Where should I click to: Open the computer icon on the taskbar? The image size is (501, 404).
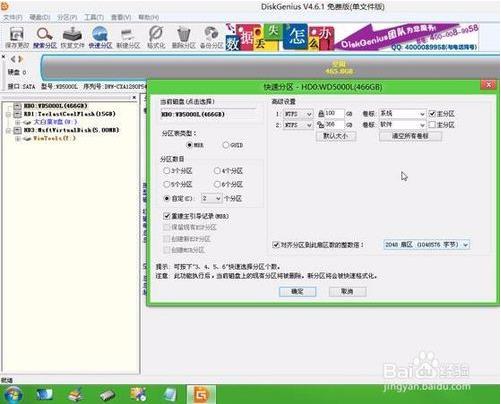45,395
